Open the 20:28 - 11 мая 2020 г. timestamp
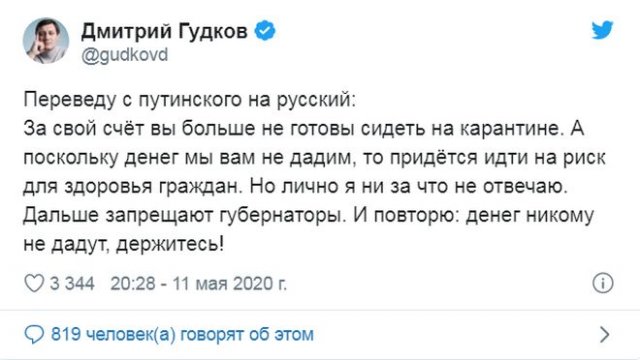The width and height of the screenshot is (640, 360). click(198, 283)
